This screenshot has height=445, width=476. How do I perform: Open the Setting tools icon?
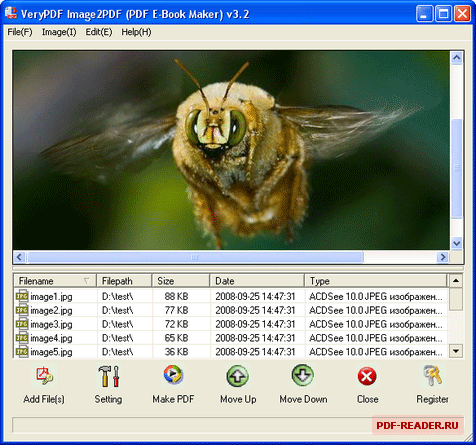pyautogui.click(x=108, y=376)
